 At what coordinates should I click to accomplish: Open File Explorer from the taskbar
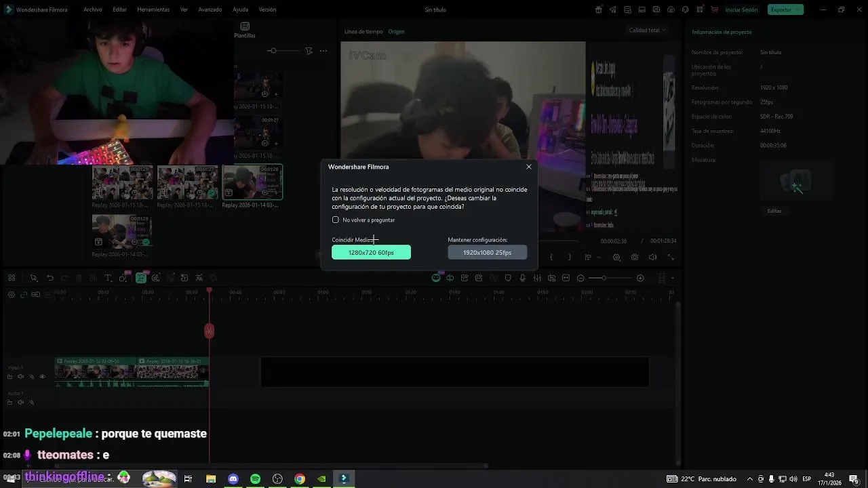click(211, 479)
